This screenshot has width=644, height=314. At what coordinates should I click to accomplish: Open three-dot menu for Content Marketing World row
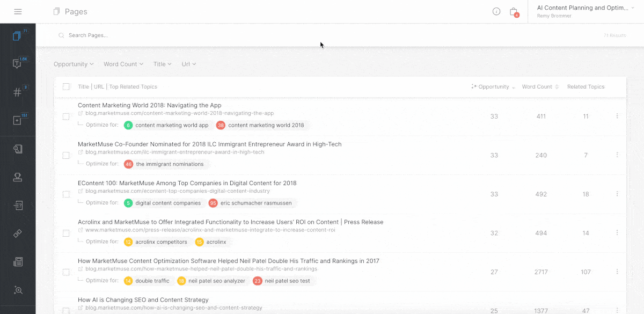[617, 116]
